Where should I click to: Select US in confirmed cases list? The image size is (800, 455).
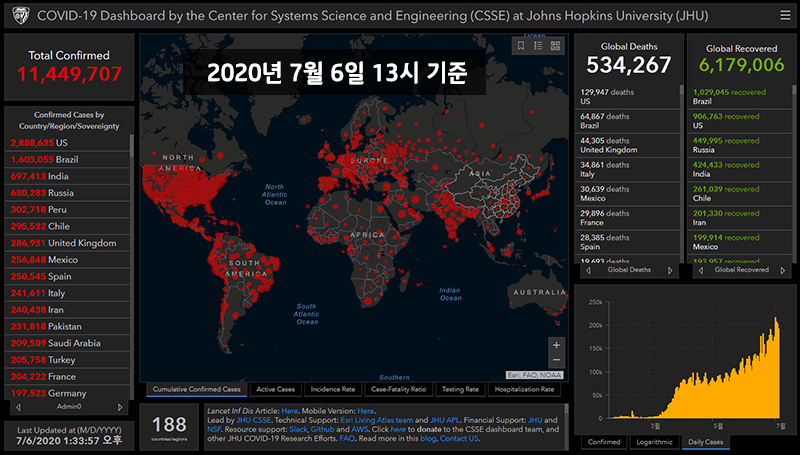(x=67, y=143)
